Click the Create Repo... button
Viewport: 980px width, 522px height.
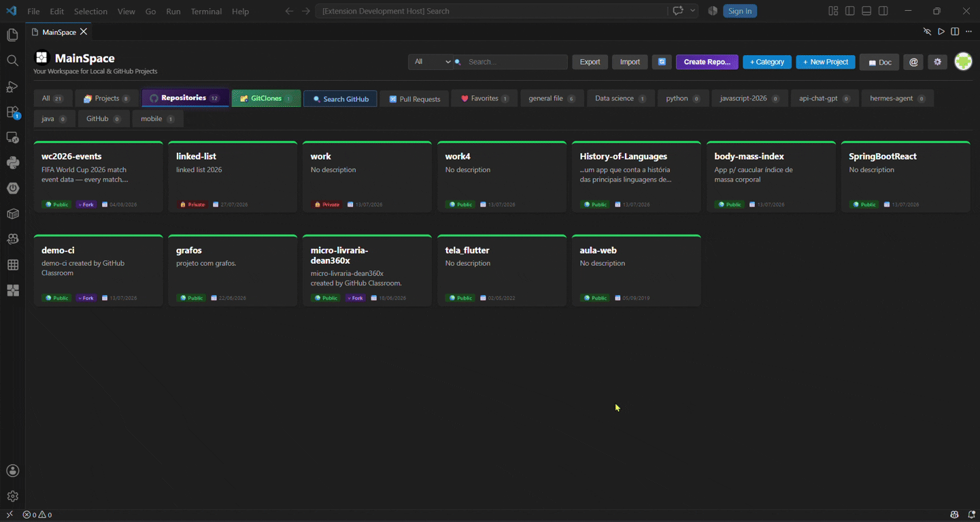[x=707, y=62]
